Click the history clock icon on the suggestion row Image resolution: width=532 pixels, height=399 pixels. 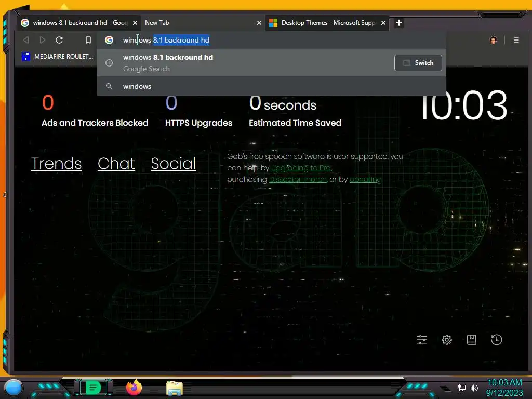109,63
